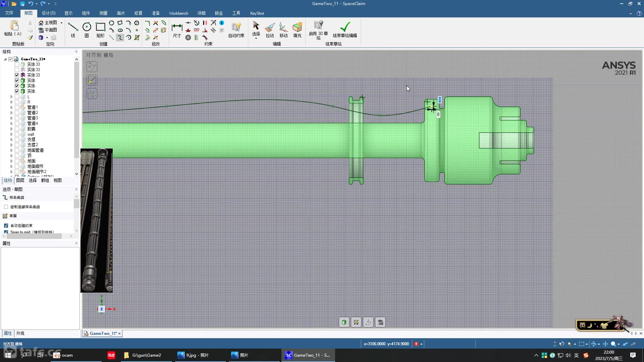Expand the 管道2 tree node
Image resolution: width=644 pixels, height=362 pixels.
pos(11,113)
